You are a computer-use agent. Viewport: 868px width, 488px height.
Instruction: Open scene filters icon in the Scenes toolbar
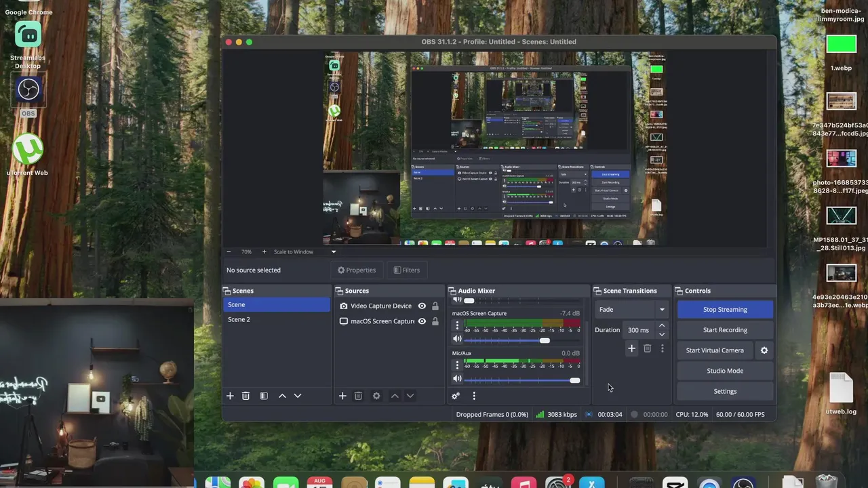coord(264,396)
